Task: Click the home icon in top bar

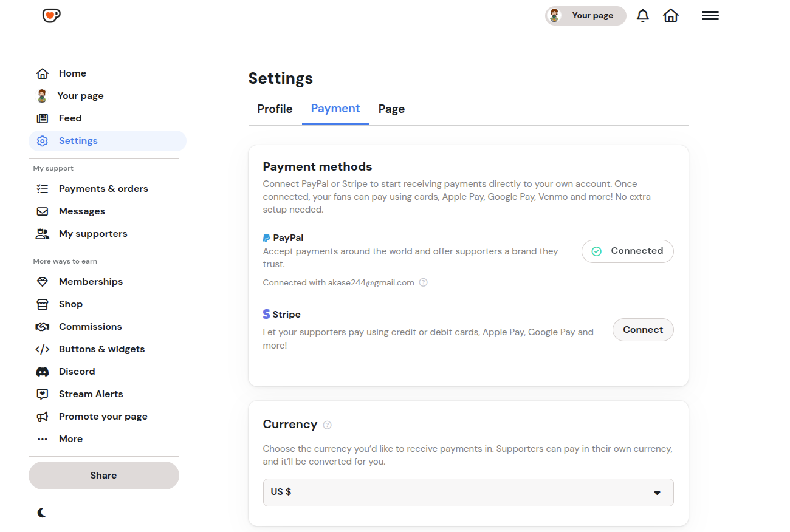Action: click(671, 16)
